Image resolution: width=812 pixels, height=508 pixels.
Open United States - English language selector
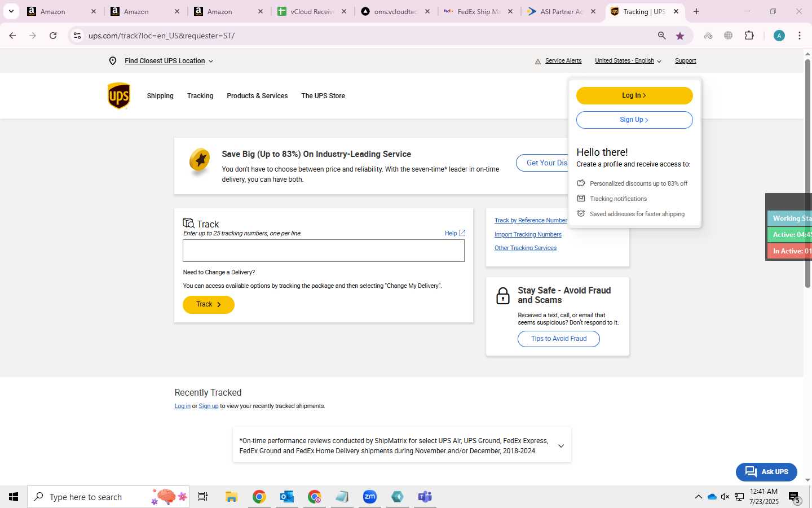(x=628, y=61)
